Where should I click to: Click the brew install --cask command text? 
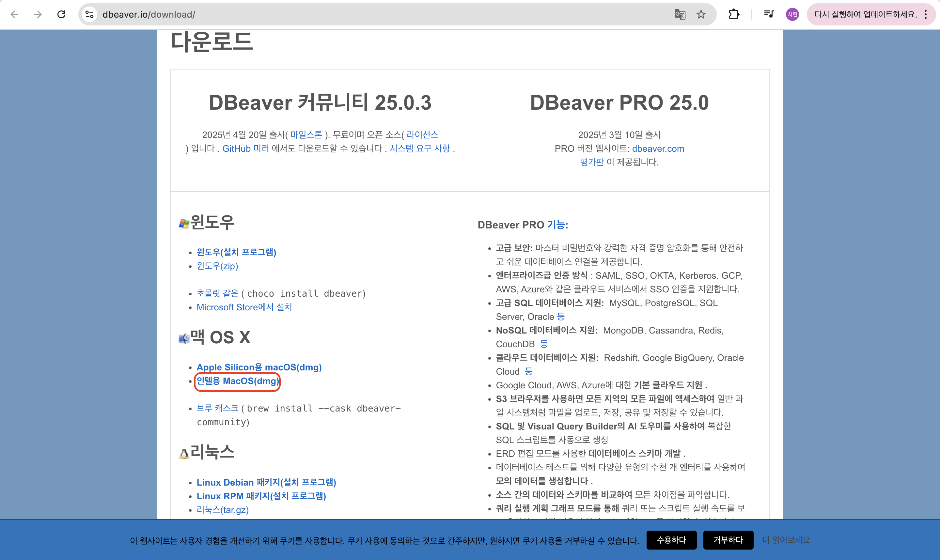[x=299, y=415]
